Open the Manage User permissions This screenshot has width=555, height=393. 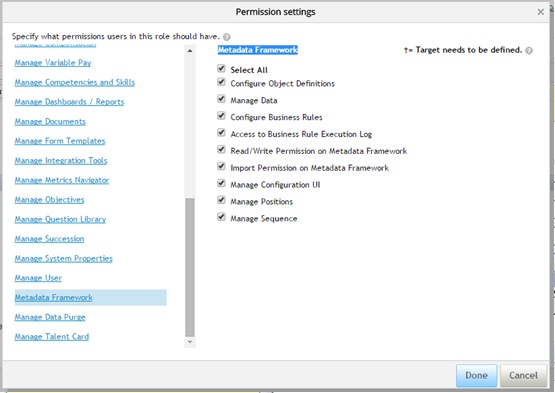tap(38, 278)
